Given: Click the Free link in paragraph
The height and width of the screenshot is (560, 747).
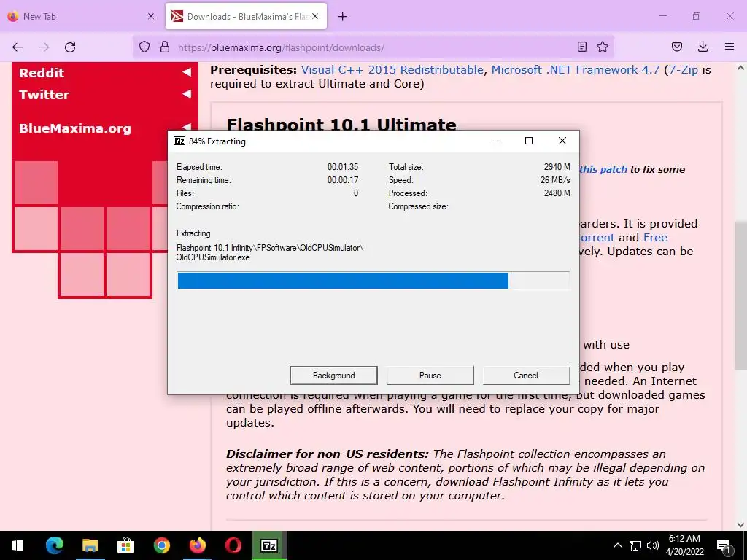Looking at the screenshot, I should click(x=655, y=238).
